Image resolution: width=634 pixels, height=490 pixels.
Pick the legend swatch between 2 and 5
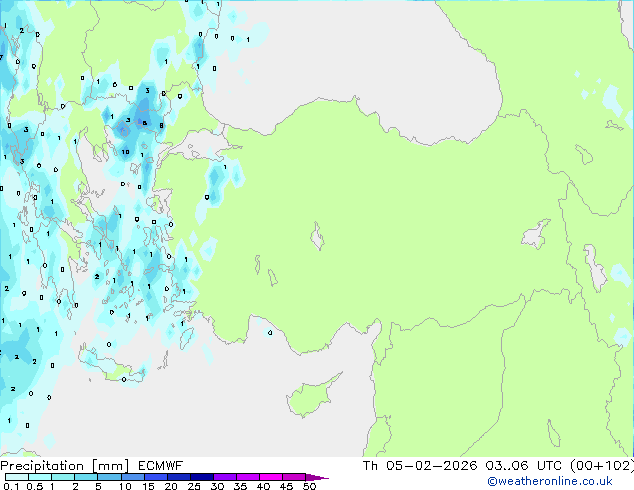coord(86,477)
